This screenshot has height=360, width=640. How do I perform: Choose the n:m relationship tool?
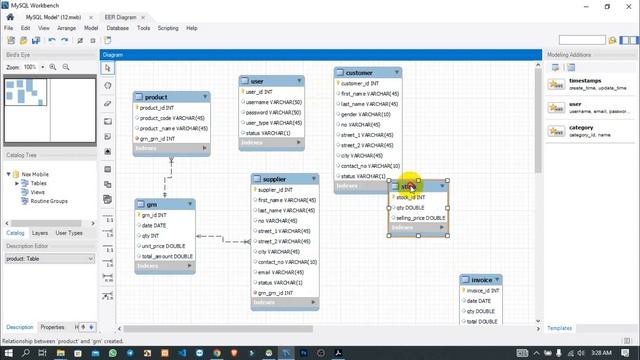(108, 278)
